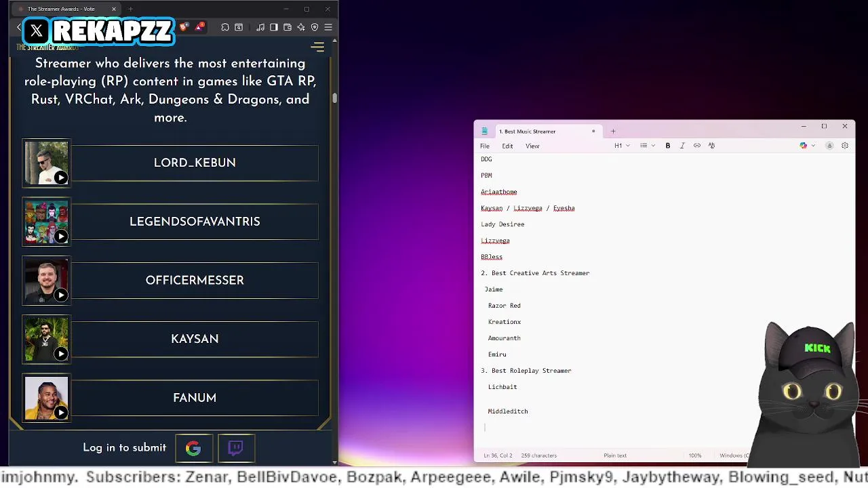Click the 'Razor Red' line in Notepad
Viewport: 868px width, 488px height.
(505, 306)
